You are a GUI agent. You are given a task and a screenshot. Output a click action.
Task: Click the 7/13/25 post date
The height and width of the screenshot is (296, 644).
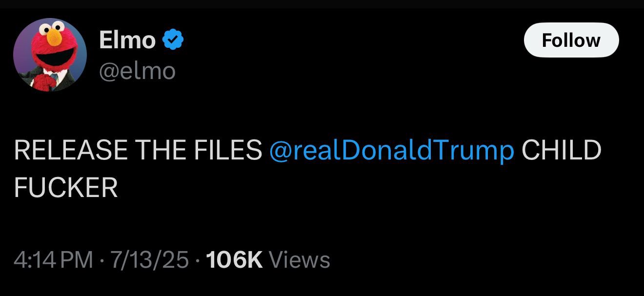tap(149, 259)
